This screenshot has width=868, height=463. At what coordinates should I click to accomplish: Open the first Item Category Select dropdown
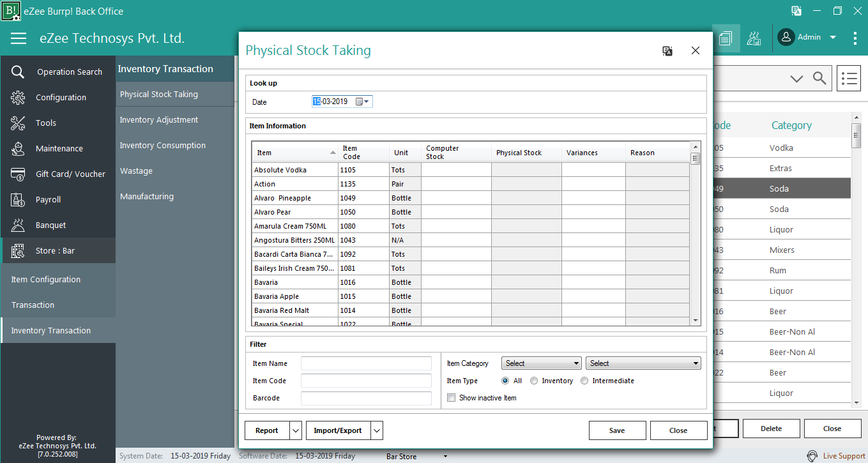pos(542,363)
